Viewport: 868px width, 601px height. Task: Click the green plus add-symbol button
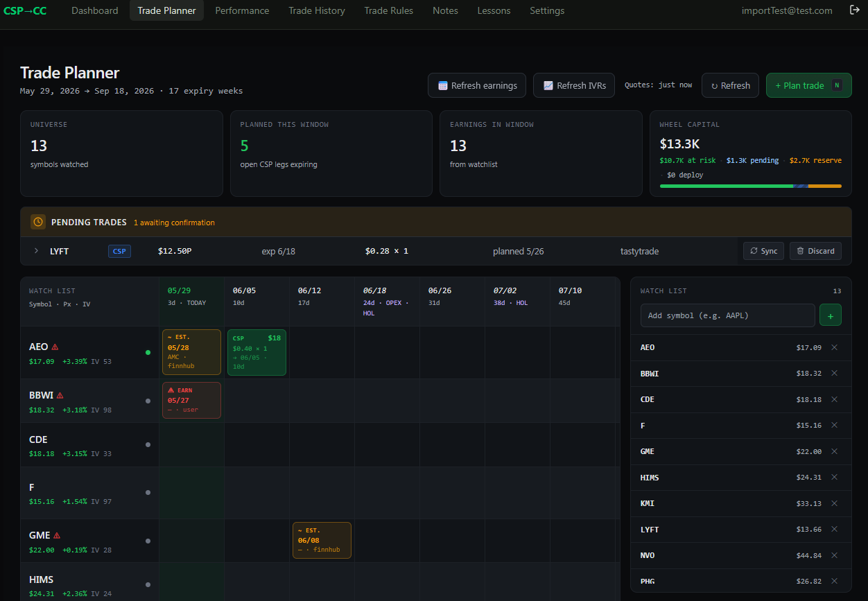click(x=831, y=315)
